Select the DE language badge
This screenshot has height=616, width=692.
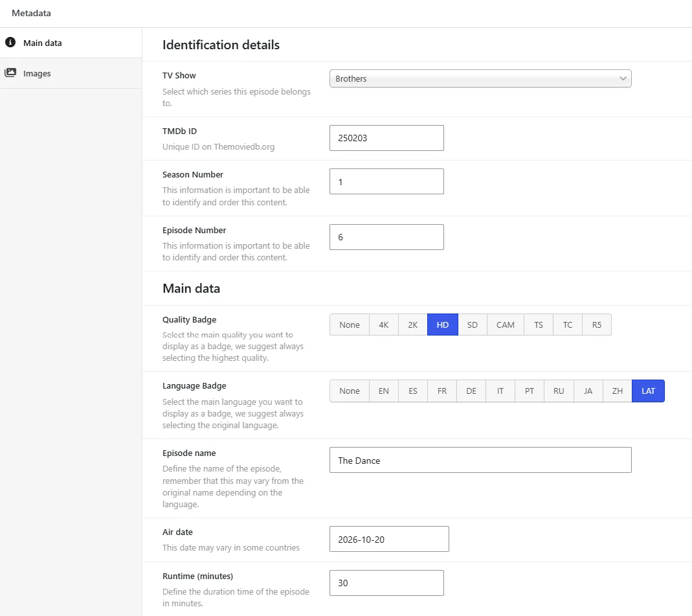(471, 391)
